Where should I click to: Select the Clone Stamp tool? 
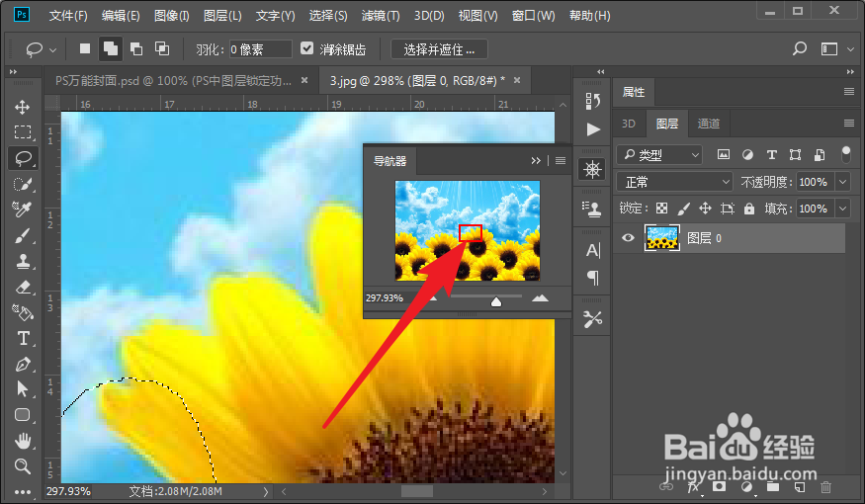(23, 261)
